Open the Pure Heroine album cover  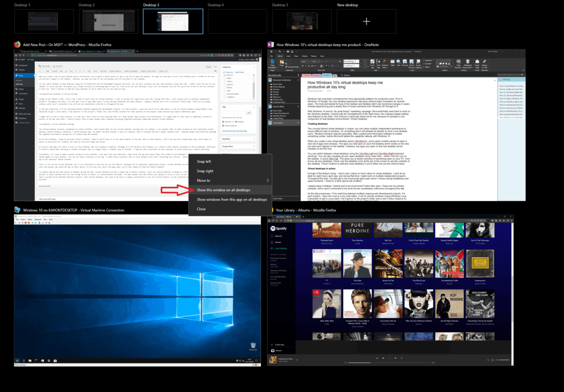[357, 230]
